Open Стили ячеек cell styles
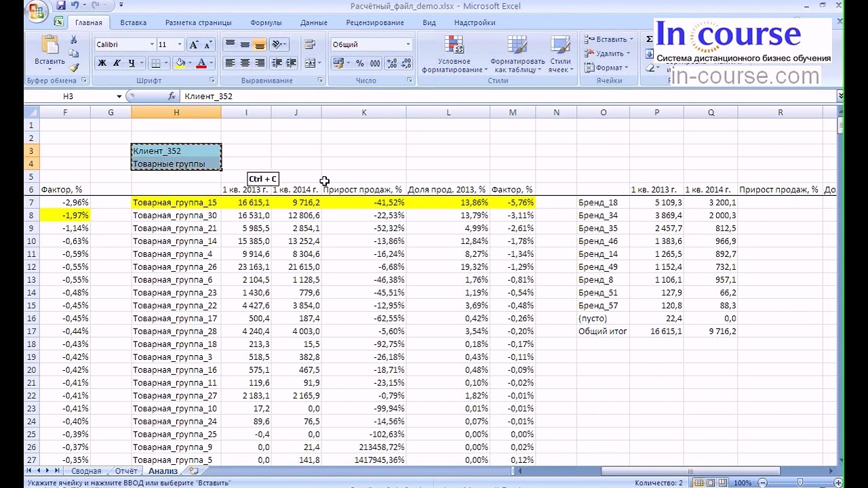Screen dimensions: 868x488 pos(560,54)
